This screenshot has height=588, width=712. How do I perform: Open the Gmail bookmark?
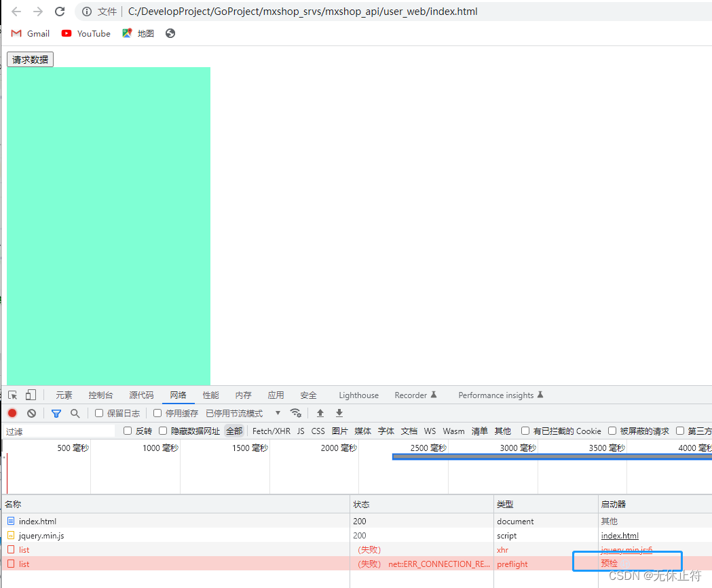click(30, 34)
